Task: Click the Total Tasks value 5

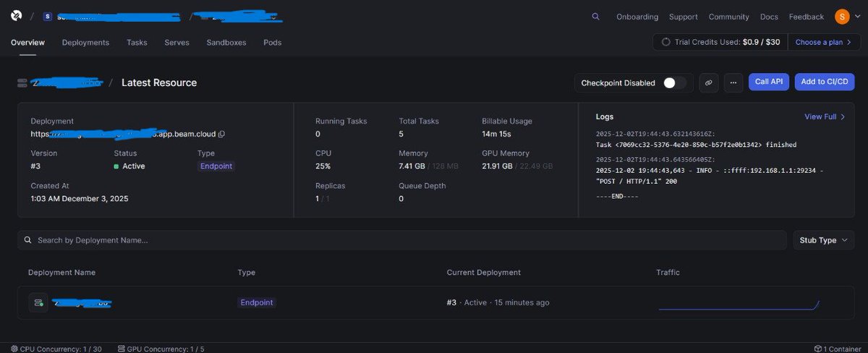Action: [401, 135]
